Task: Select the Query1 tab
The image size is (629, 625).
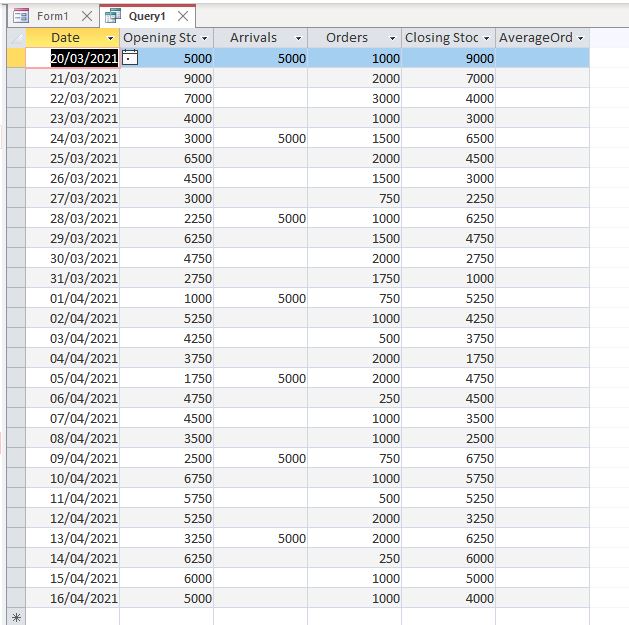Action: click(x=147, y=16)
